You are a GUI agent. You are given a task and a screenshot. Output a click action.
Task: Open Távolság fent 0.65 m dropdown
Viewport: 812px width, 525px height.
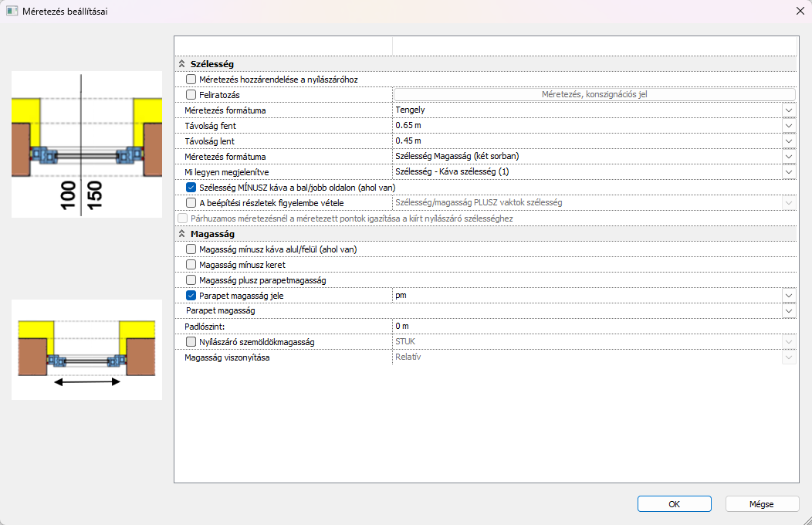[x=788, y=126]
